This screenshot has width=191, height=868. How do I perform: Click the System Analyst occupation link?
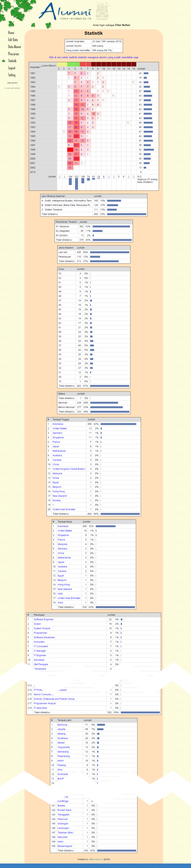(x=42, y=628)
